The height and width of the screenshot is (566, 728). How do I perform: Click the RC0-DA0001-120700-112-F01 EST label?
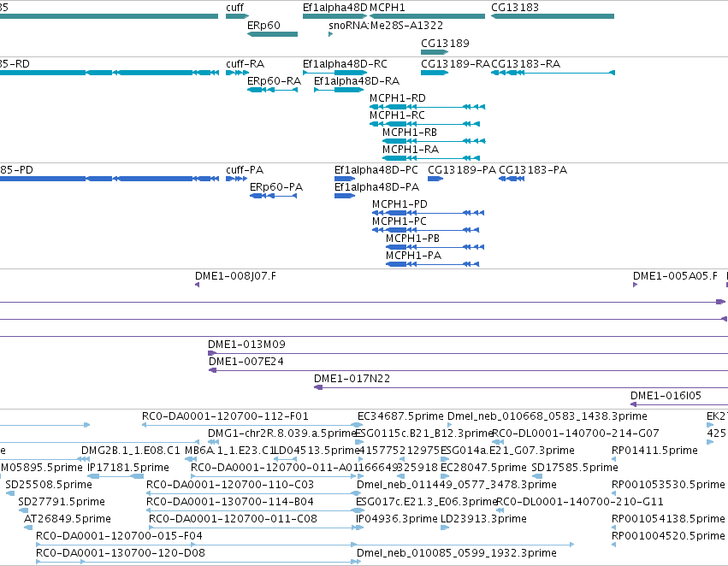pyautogui.click(x=225, y=416)
